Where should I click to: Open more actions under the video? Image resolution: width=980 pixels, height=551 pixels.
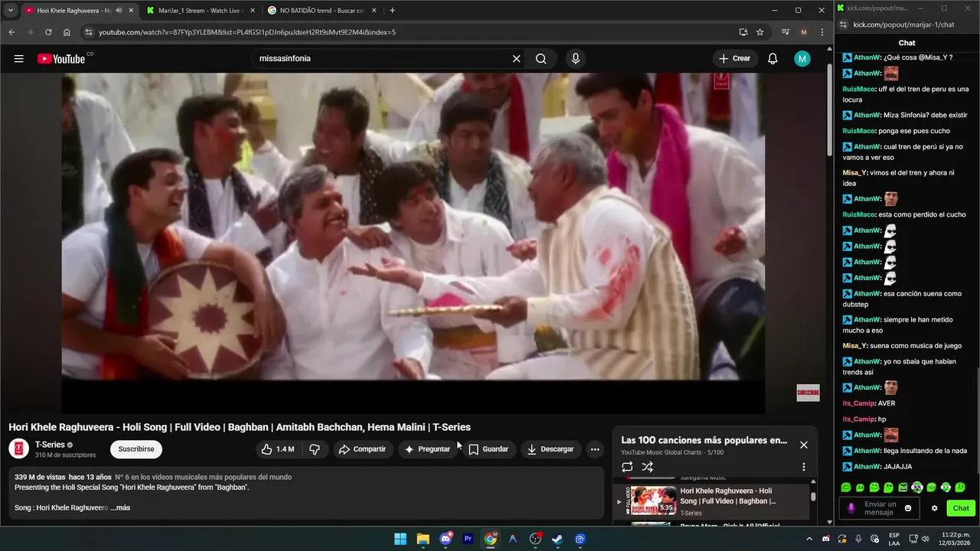pyautogui.click(x=595, y=449)
